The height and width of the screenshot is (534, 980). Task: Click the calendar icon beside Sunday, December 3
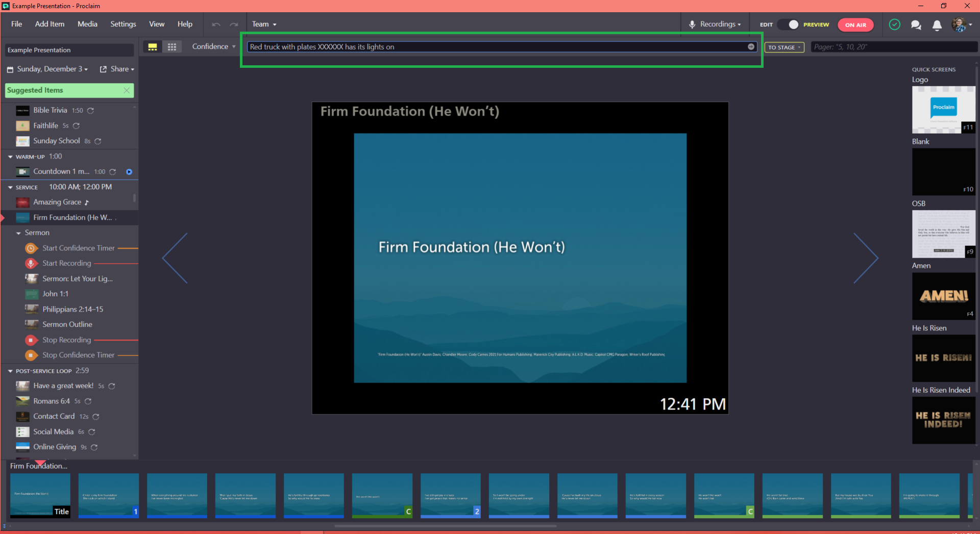(9, 69)
